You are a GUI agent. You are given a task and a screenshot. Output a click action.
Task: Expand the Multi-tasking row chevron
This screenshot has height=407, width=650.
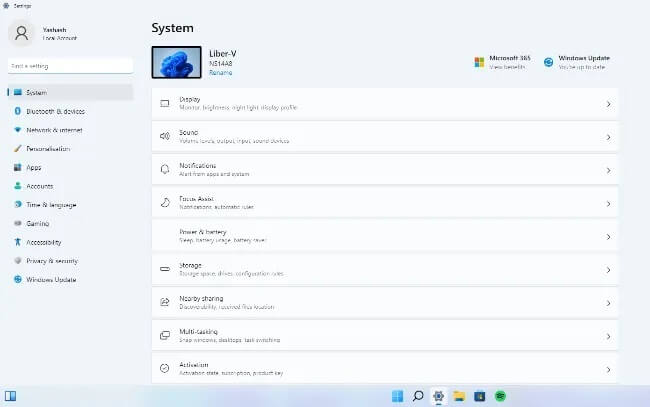coord(608,336)
